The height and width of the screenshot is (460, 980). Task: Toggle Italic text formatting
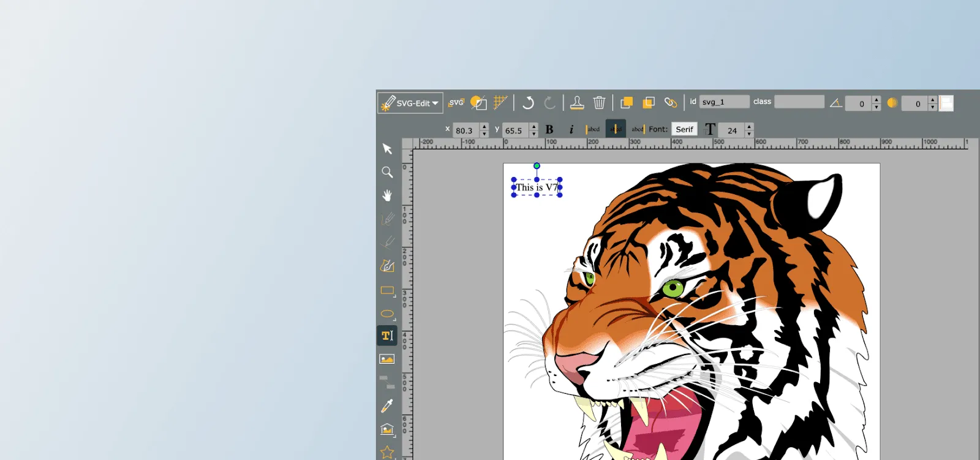point(571,129)
